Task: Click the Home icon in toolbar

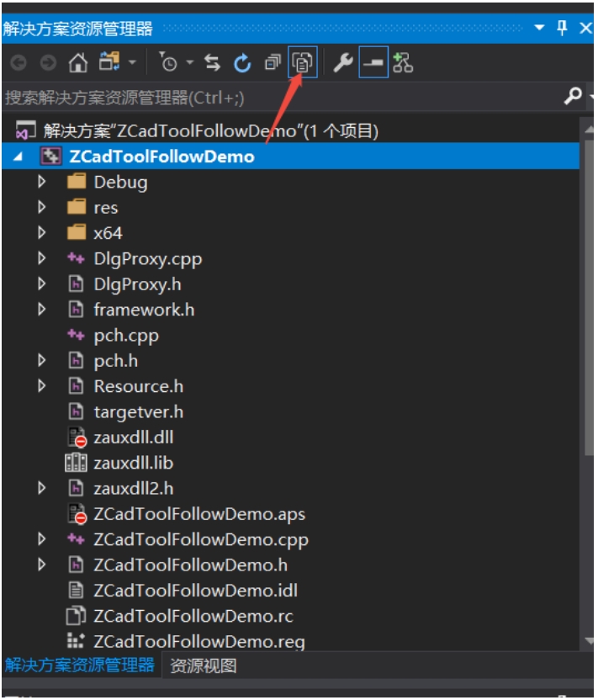Action: [x=77, y=62]
